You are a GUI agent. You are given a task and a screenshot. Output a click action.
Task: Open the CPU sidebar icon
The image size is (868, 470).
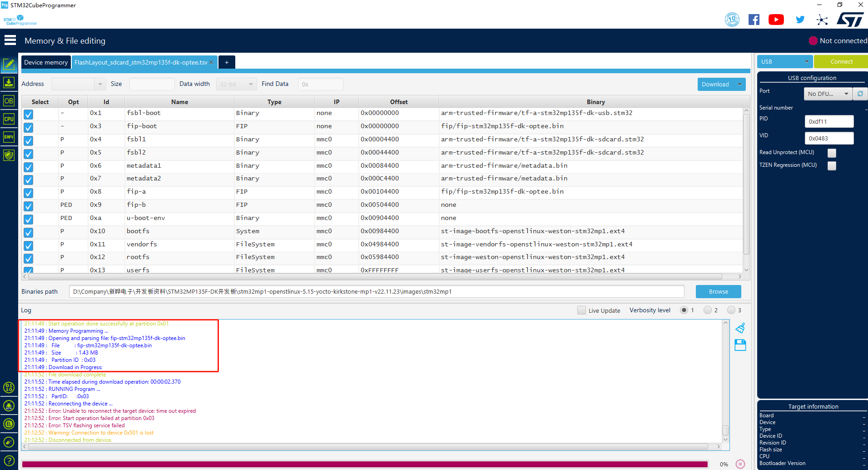(9, 119)
